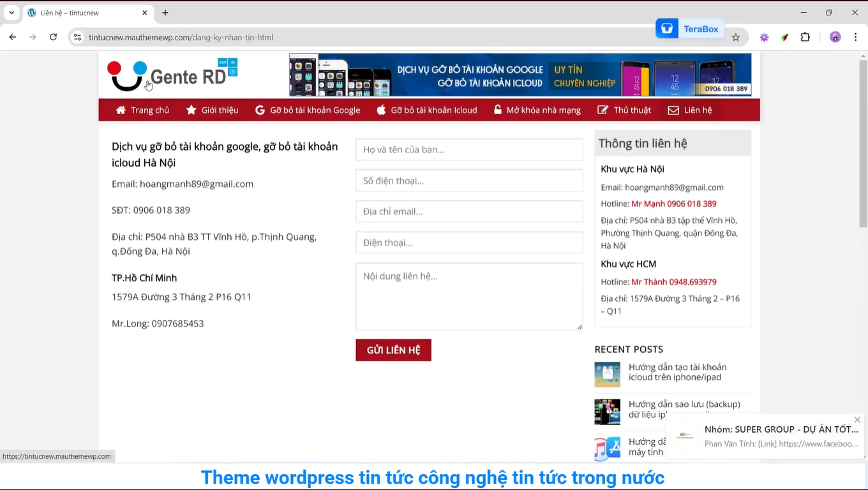Open Mở khóa nhà mạng menu item
This screenshot has width=868, height=490.
click(x=537, y=110)
